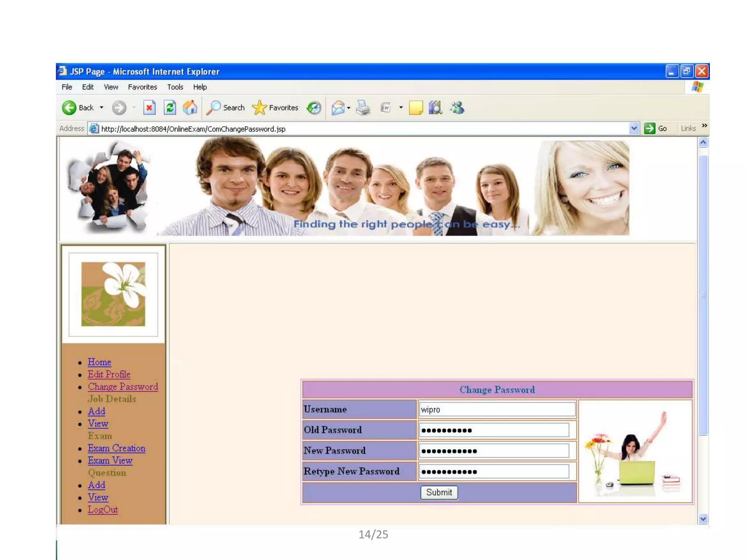Viewport: 747px width, 560px height.
Task: Open the Favorites menu in menu bar
Action: click(142, 87)
